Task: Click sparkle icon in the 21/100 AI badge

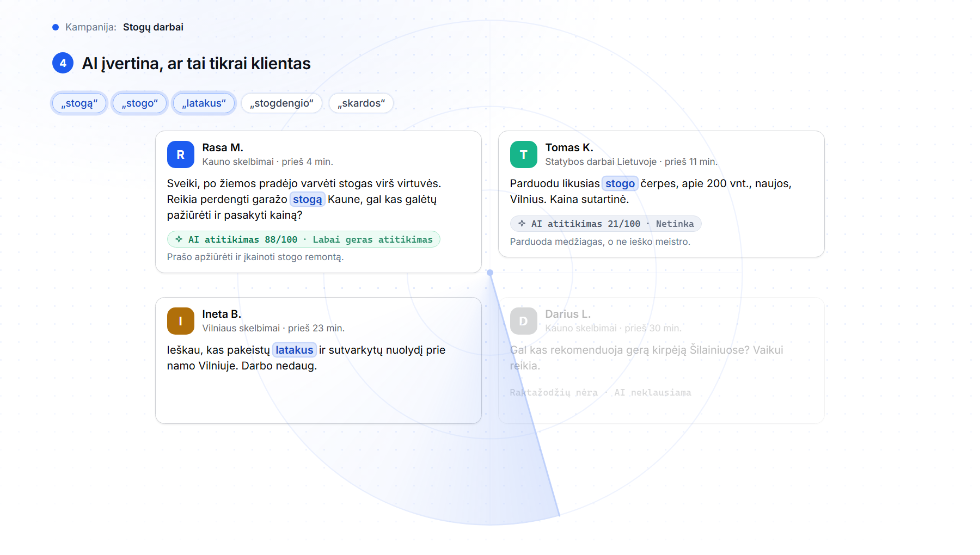Action: [x=522, y=223]
